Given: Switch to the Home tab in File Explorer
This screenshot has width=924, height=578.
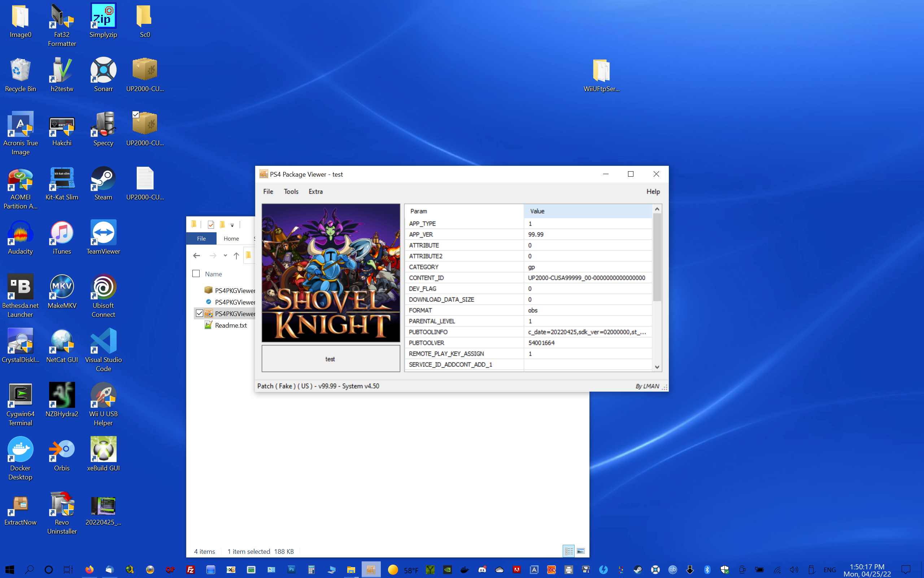Looking at the screenshot, I should tap(231, 238).
